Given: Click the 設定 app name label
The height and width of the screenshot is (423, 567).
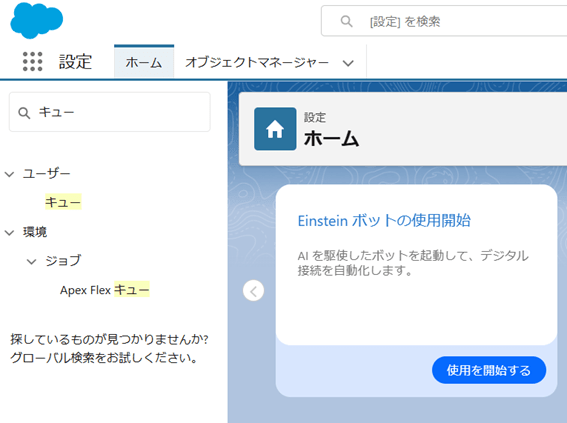Looking at the screenshot, I should [x=75, y=62].
